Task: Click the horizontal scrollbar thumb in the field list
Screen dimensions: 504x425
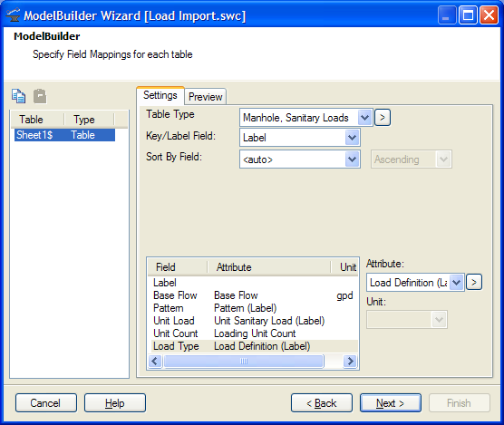Action: [x=244, y=361]
